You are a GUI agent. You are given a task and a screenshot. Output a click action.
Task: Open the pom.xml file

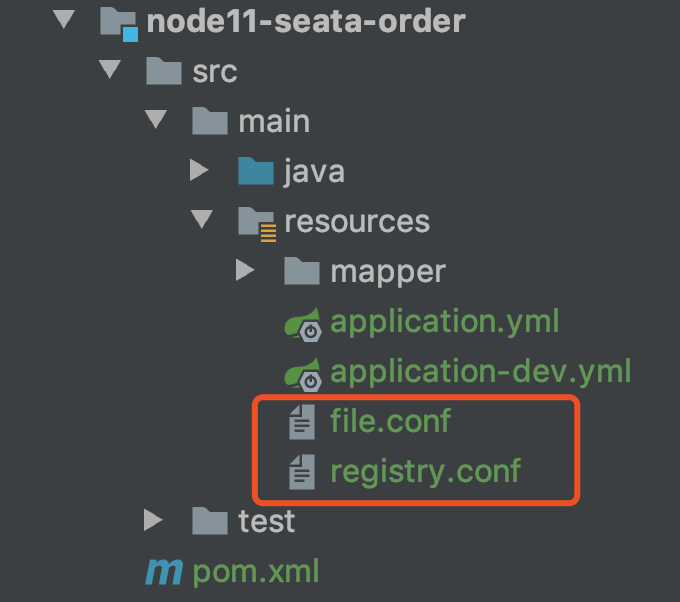point(256,572)
